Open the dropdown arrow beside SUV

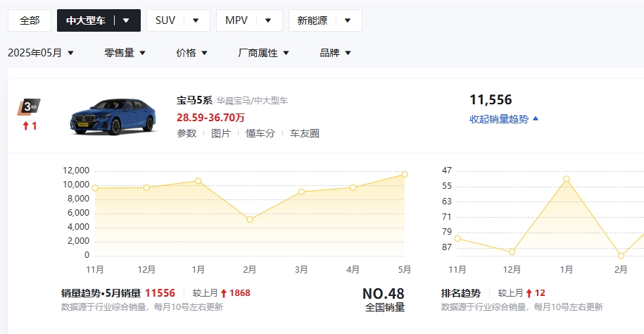(196, 20)
